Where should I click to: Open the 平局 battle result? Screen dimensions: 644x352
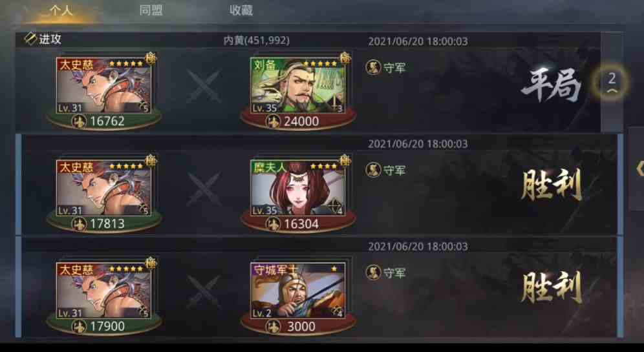click(x=551, y=86)
